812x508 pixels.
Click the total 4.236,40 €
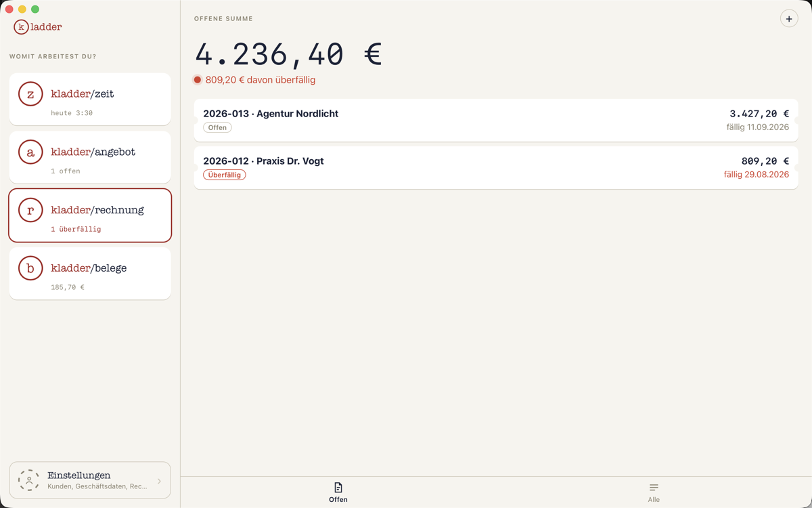(289, 54)
